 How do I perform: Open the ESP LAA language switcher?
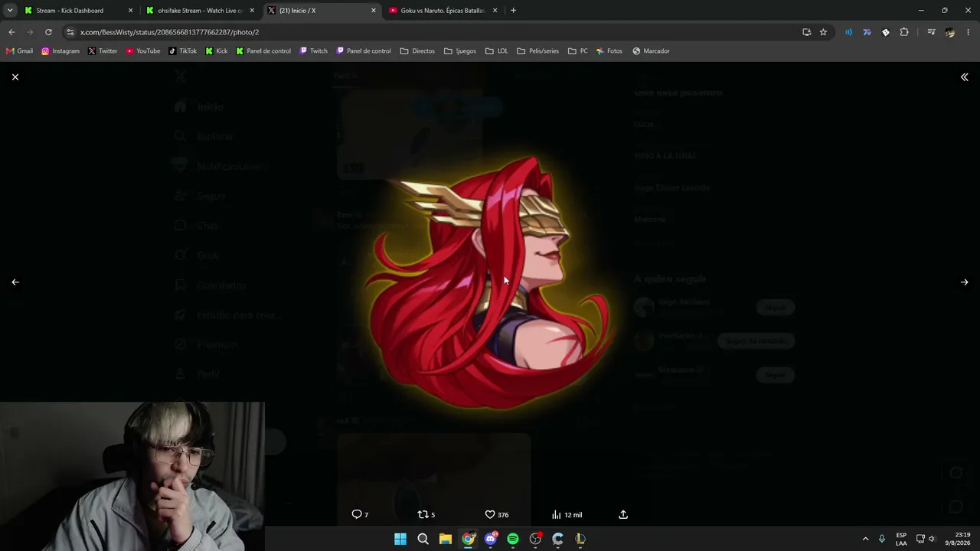coord(901,539)
